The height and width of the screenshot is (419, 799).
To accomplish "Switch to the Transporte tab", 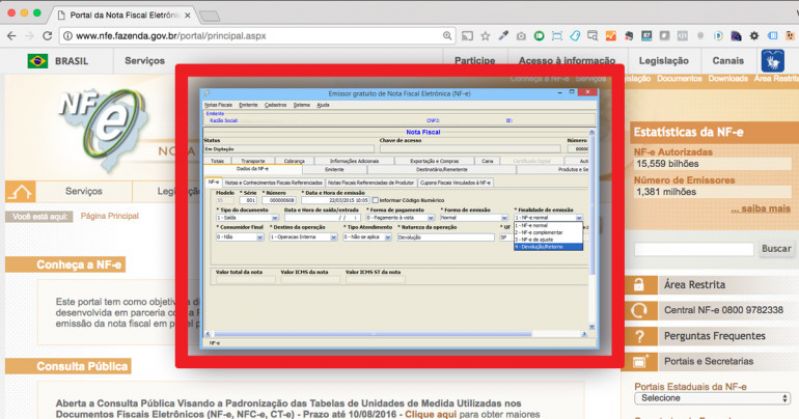I will coord(253,161).
